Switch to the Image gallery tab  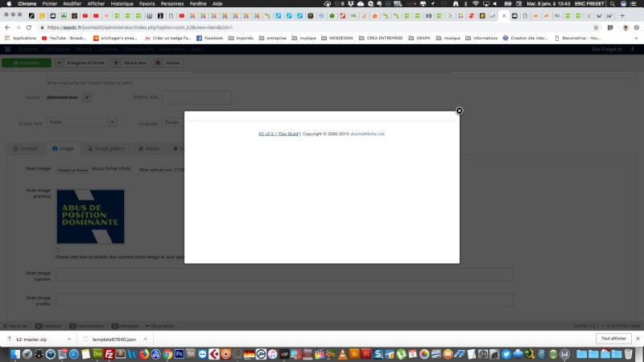click(106, 148)
